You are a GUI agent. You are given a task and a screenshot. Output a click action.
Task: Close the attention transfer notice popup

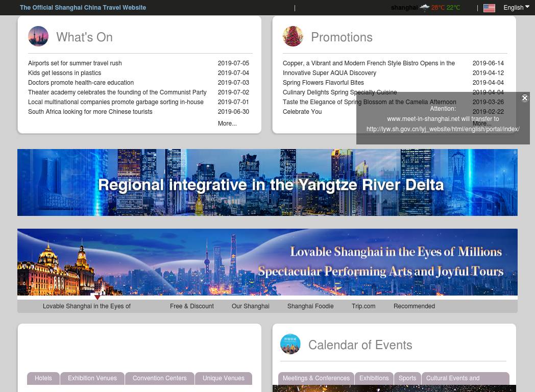tap(524, 98)
